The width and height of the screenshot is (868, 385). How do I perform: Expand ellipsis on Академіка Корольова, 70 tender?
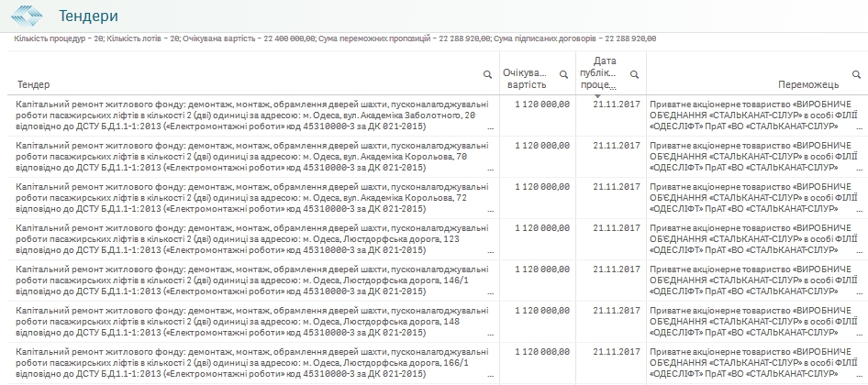[x=490, y=170]
